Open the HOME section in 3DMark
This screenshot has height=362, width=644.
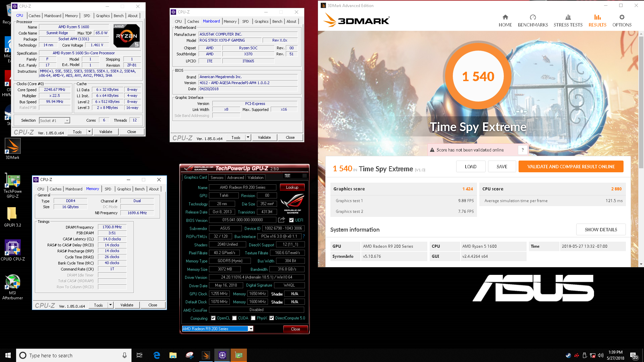pos(505,21)
